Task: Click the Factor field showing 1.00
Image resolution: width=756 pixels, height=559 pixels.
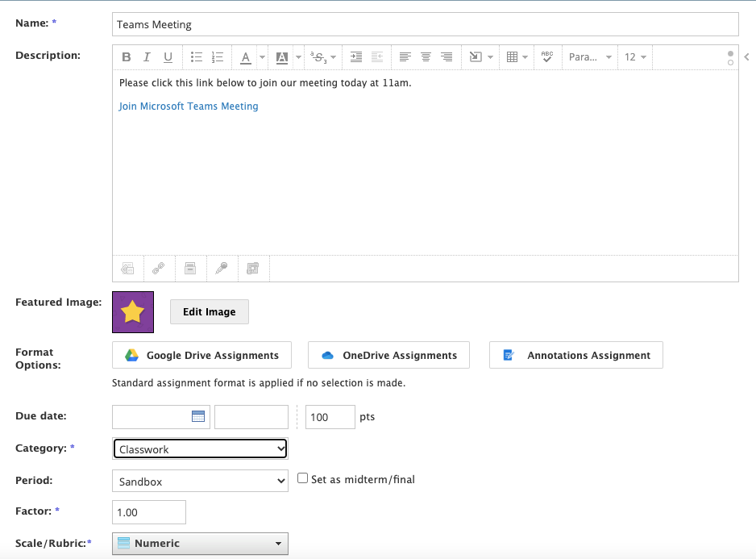Action: (149, 512)
